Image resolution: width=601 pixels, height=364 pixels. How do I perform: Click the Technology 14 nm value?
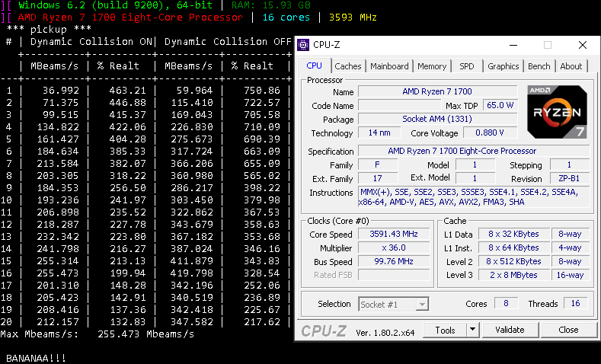pos(379,133)
